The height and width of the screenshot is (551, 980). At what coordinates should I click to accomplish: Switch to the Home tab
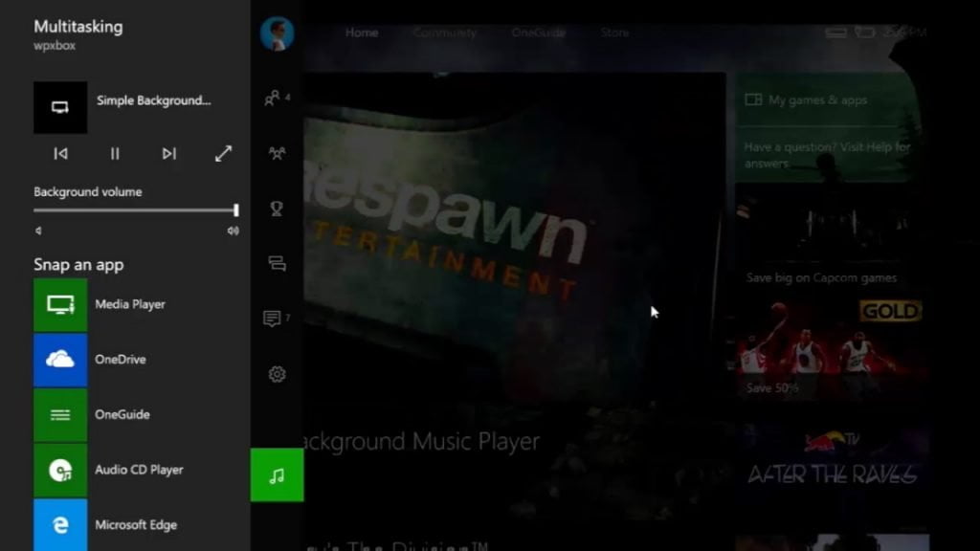[x=362, y=33]
